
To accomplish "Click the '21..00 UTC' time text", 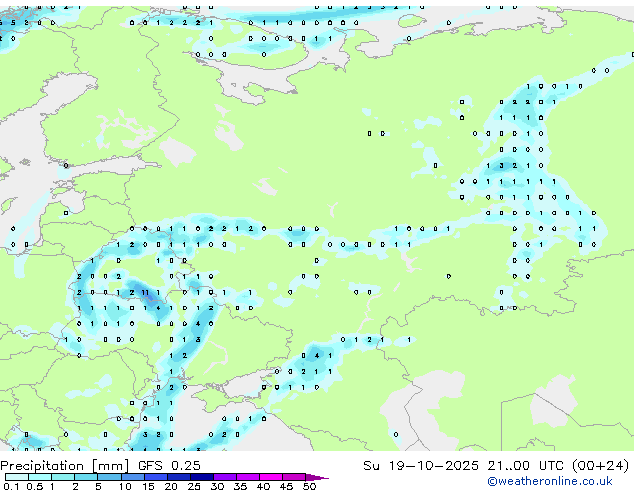I will click(525, 466).
